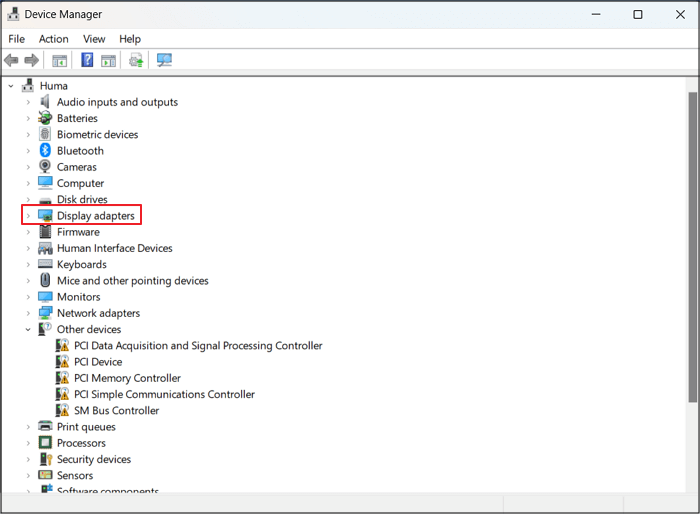Select the Other devices label
This screenshot has width=700, height=514.
tap(89, 329)
